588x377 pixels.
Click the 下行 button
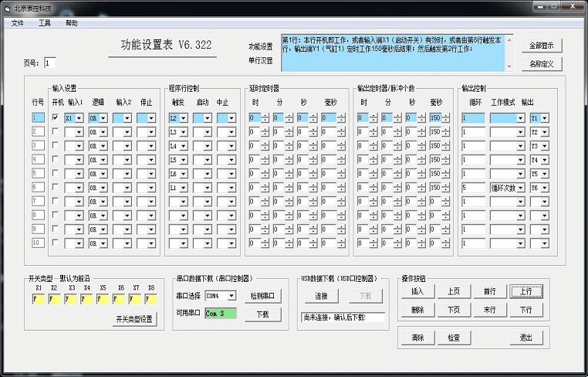click(x=526, y=310)
